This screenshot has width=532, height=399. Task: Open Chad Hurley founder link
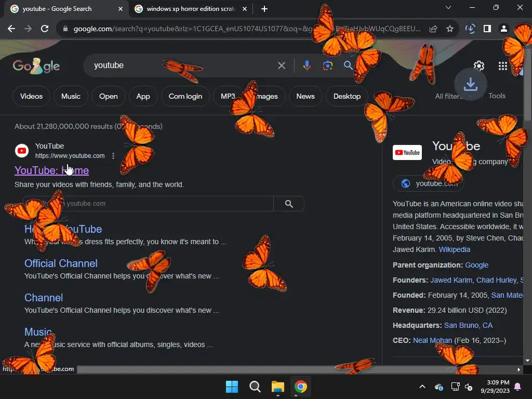point(496,280)
